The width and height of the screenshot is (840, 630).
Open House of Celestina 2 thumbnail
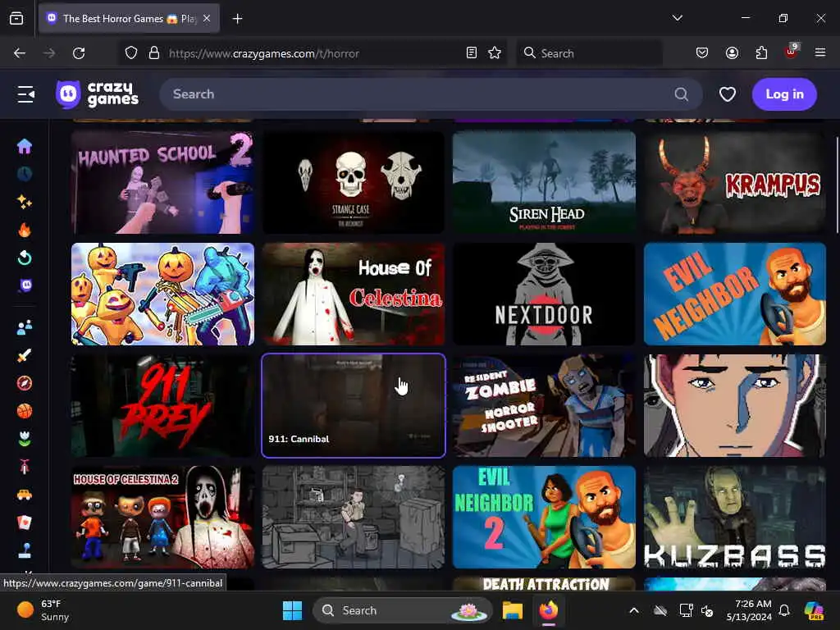(x=163, y=517)
